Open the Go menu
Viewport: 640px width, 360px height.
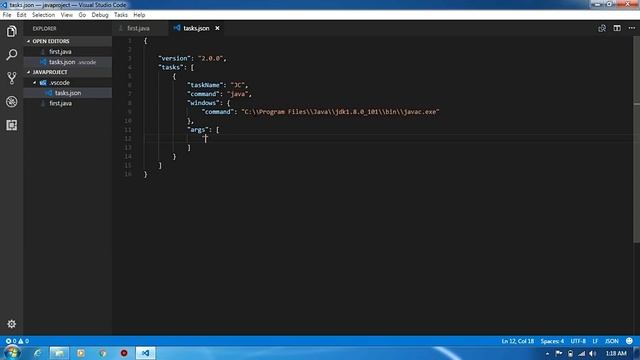point(82,15)
